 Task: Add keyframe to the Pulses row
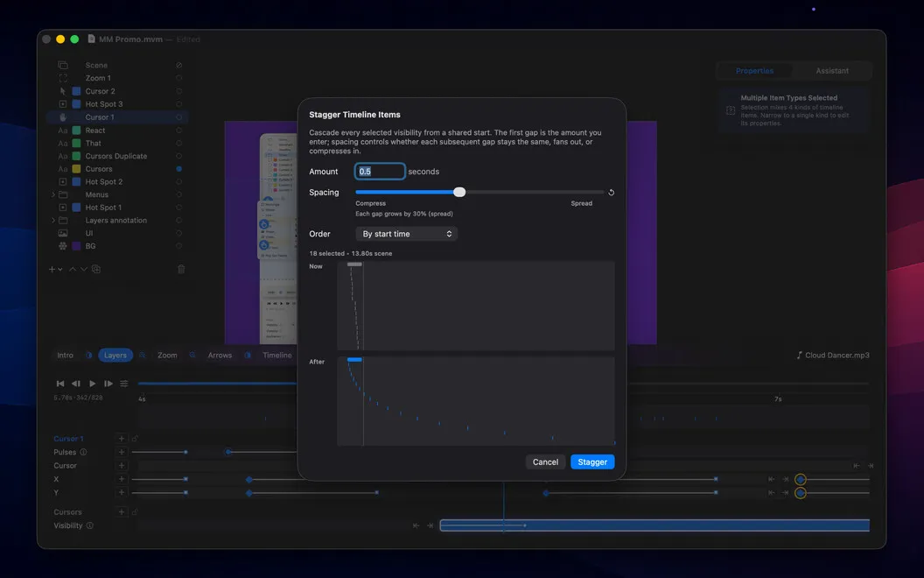(x=122, y=452)
